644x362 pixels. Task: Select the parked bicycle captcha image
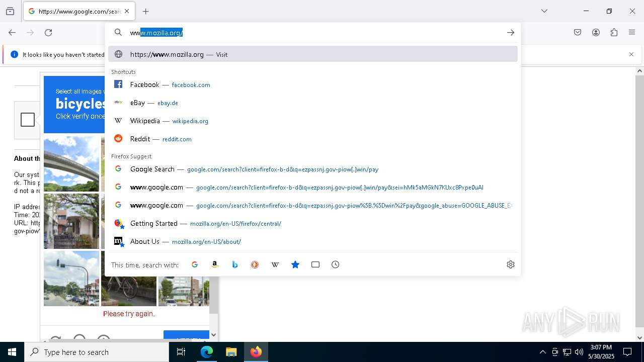[x=129, y=291]
